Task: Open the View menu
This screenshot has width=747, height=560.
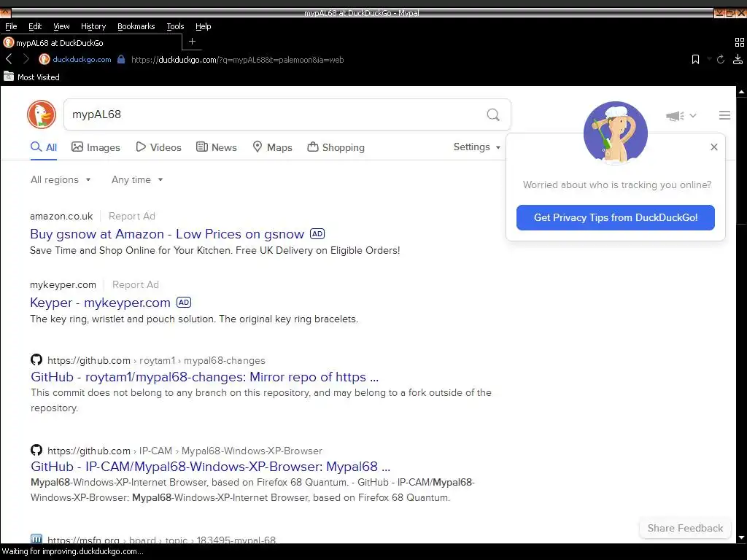Action: click(61, 26)
